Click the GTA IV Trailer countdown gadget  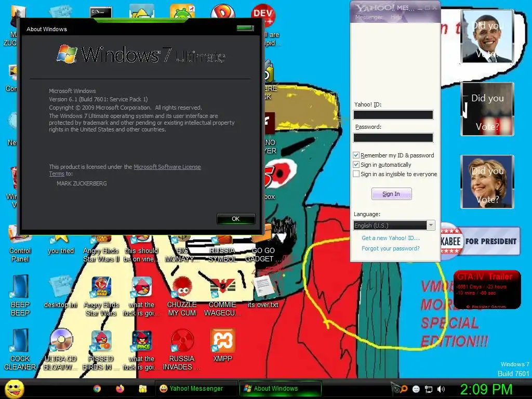point(487,289)
